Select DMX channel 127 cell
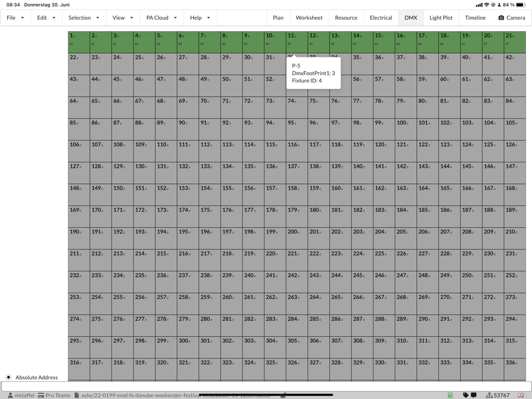 [79, 173]
